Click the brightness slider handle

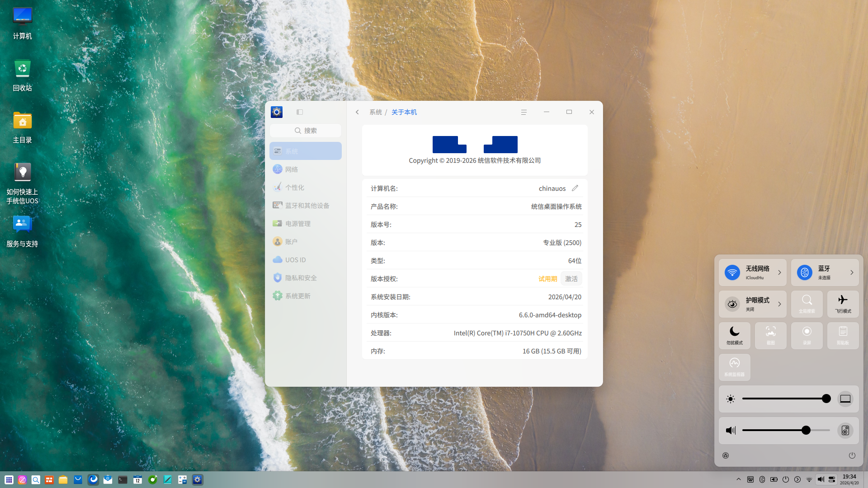(826, 399)
